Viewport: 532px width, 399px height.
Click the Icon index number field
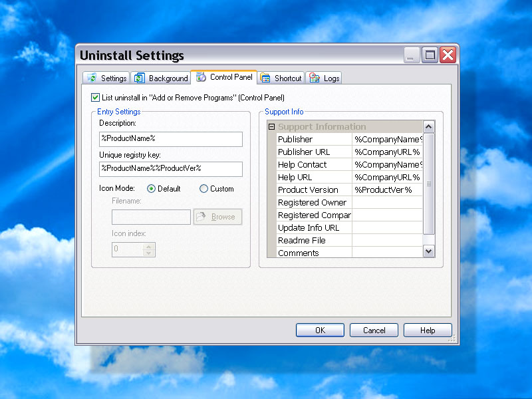tap(127, 249)
